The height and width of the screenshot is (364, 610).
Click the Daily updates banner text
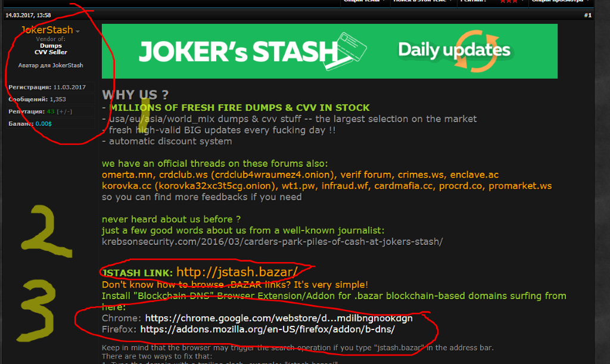tap(454, 50)
